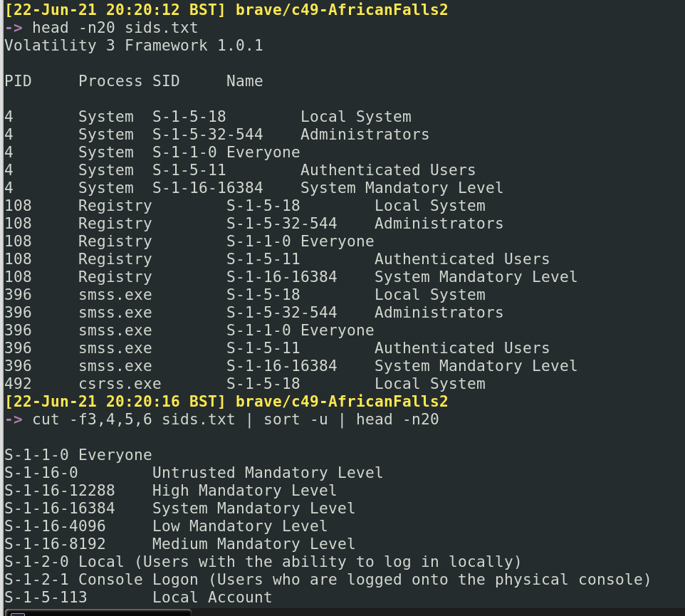The height and width of the screenshot is (616, 685).
Task: Click 'Medium Mandatory Level' text
Action: coord(253,544)
